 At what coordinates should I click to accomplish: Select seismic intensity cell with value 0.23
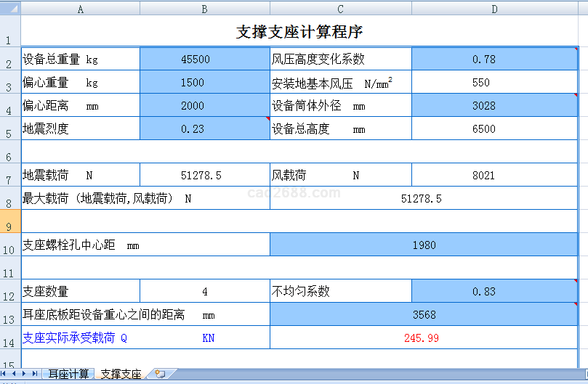point(204,129)
